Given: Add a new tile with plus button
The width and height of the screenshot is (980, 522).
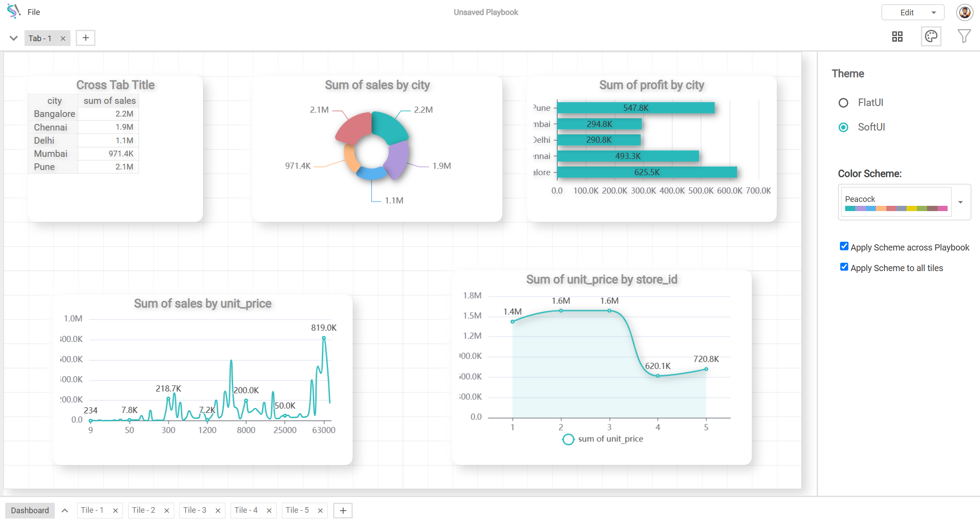Looking at the screenshot, I should pyautogui.click(x=343, y=511).
